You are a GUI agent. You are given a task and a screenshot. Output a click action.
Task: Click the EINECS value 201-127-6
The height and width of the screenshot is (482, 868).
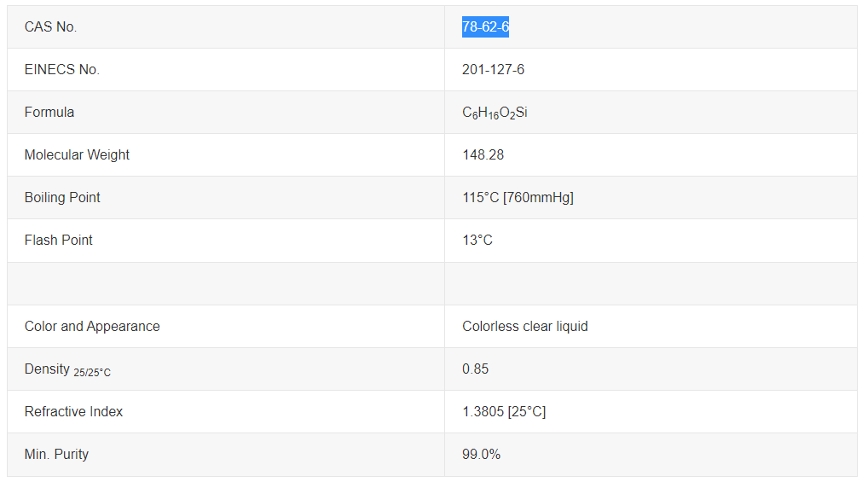pos(493,70)
